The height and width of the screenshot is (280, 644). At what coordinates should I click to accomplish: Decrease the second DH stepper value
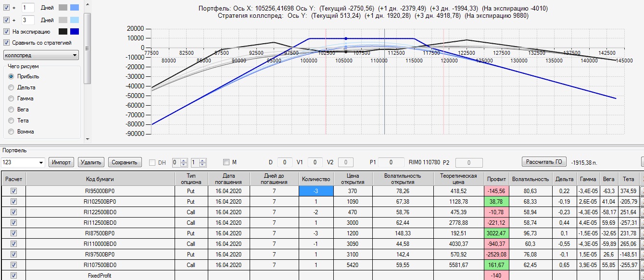(202, 165)
